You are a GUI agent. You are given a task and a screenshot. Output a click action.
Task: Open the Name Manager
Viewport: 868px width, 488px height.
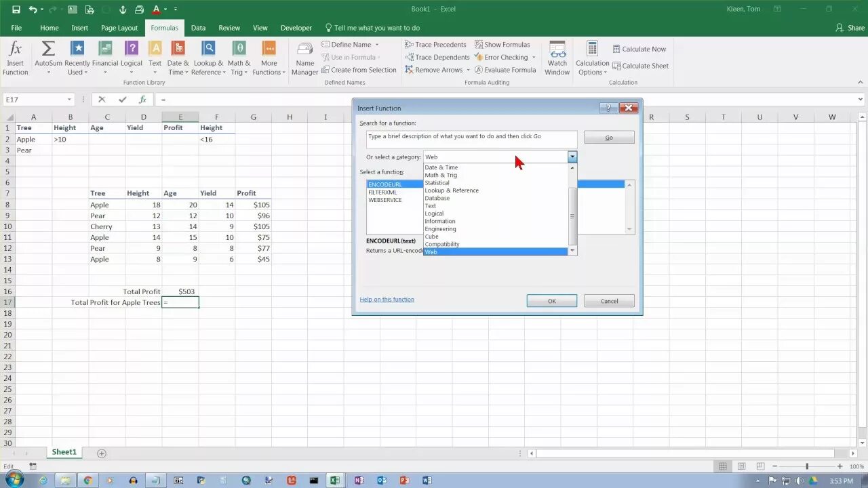tap(304, 59)
